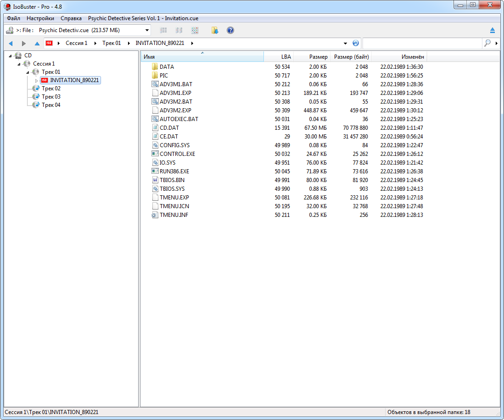Click the extract folder toolbar icon
The width and height of the screenshot is (504, 420).
coord(215,30)
